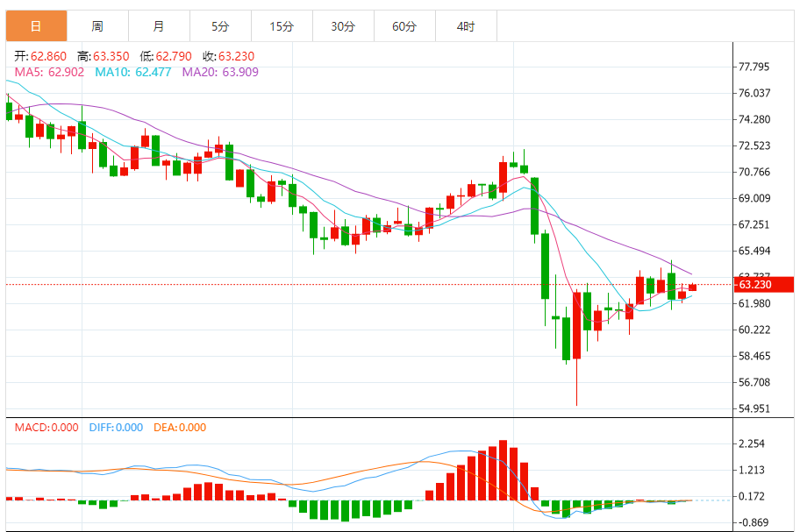Viewport: 800px width, 532px height.
Task: Open the 月 monthly tab
Action: coord(159,26)
